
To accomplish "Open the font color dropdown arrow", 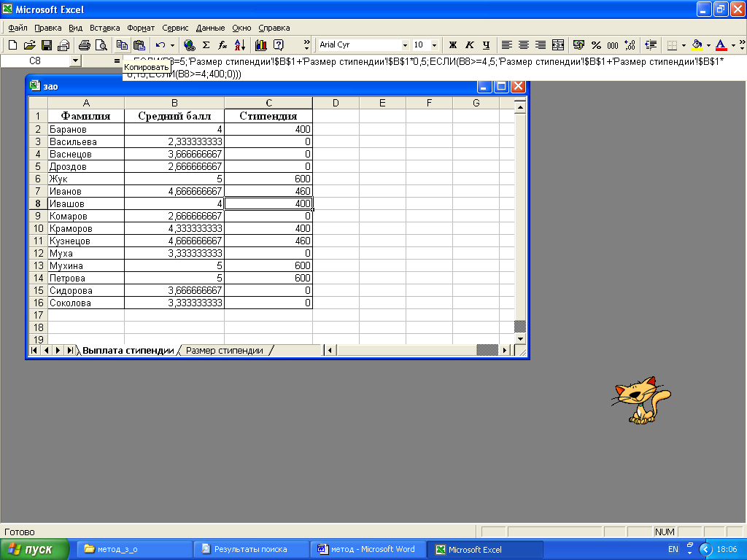I will pyautogui.click(x=733, y=44).
